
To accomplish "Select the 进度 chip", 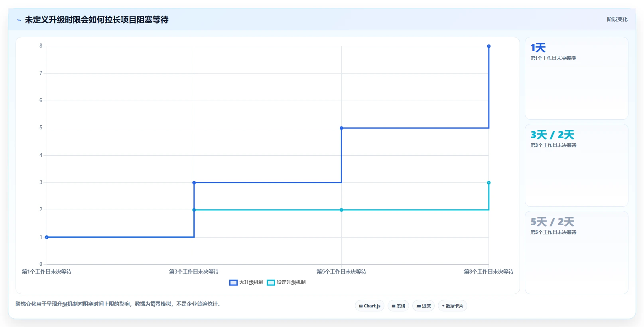I will point(423,306).
